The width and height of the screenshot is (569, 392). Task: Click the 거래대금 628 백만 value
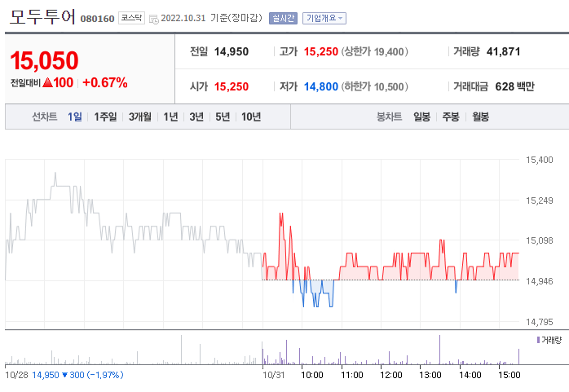[x=514, y=86]
